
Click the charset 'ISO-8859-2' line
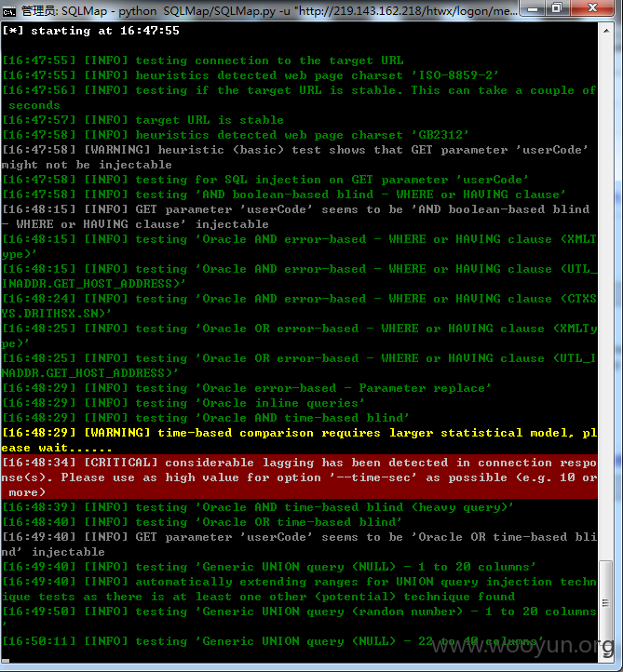(x=251, y=75)
